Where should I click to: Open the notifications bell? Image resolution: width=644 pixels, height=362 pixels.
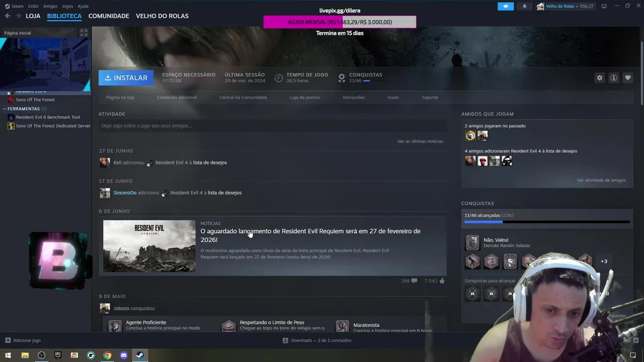click(524, 6)
